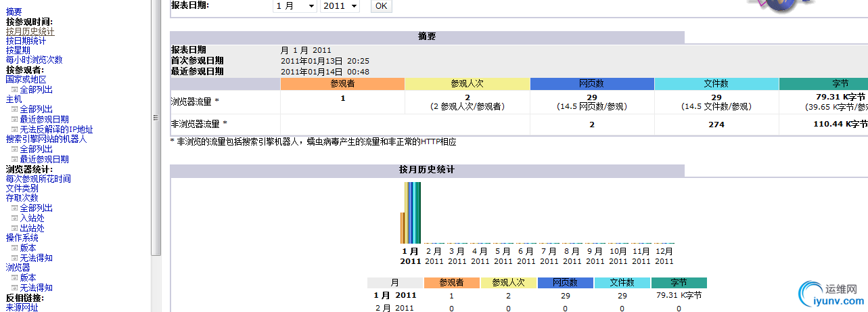Click 79.31 K字节 cell in monthly table

pos(679,295)
